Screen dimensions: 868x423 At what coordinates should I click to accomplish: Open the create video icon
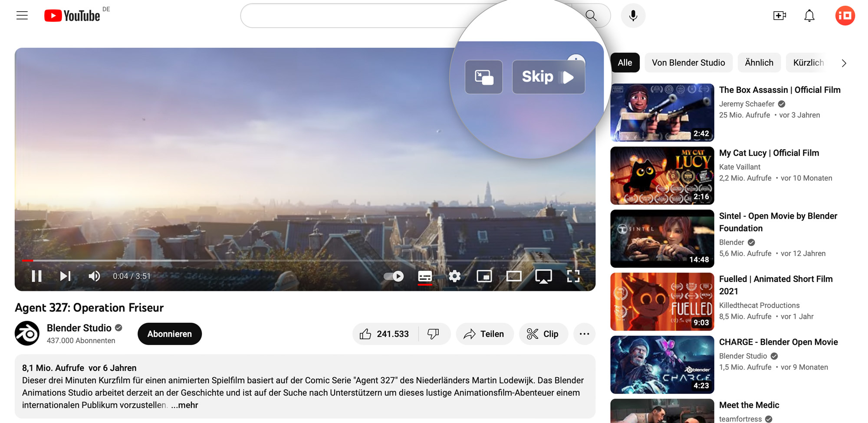779,16
